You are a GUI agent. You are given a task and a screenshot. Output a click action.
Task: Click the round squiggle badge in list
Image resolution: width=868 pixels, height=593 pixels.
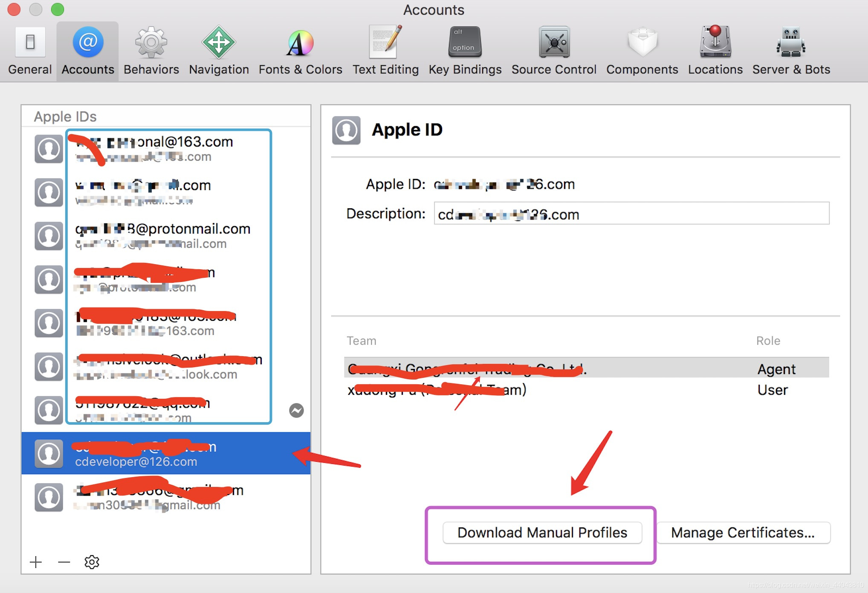(296, 410)
